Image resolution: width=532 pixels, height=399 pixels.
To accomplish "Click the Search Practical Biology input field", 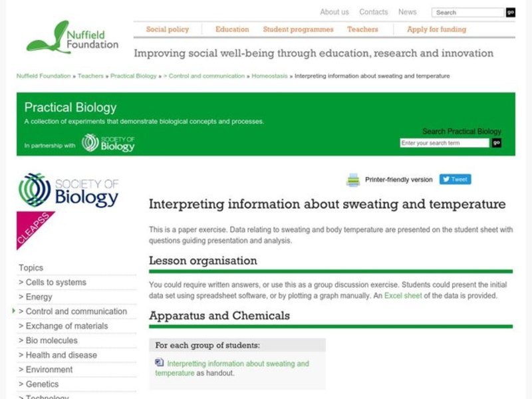I will pyautogui.click(x=444, y=143).
